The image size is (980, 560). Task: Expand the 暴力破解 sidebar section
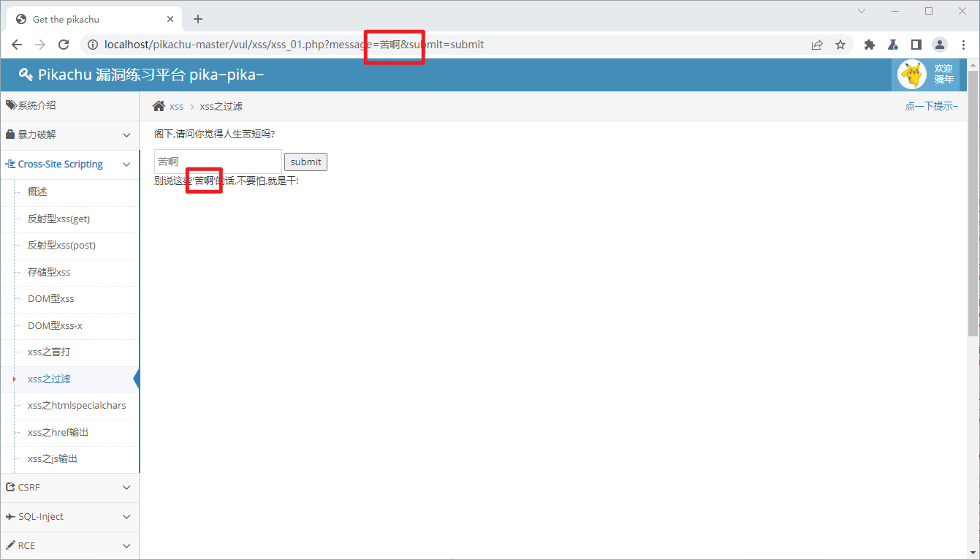click(69, 135)
